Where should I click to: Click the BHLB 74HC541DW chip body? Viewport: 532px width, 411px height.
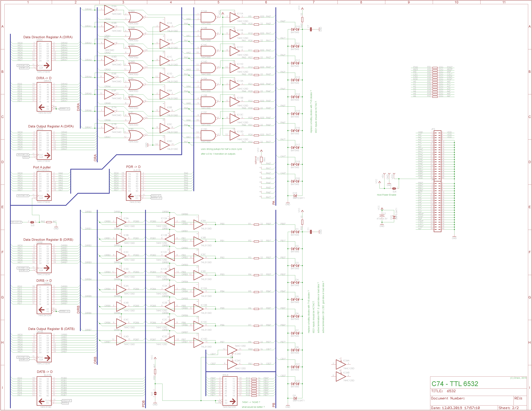230,391
